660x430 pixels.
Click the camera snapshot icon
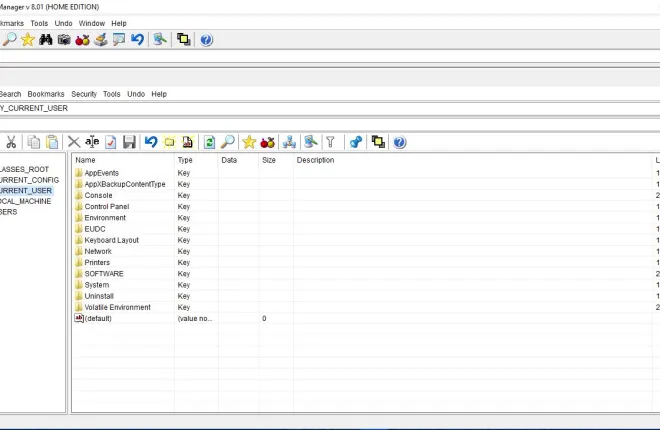(64, 40)
